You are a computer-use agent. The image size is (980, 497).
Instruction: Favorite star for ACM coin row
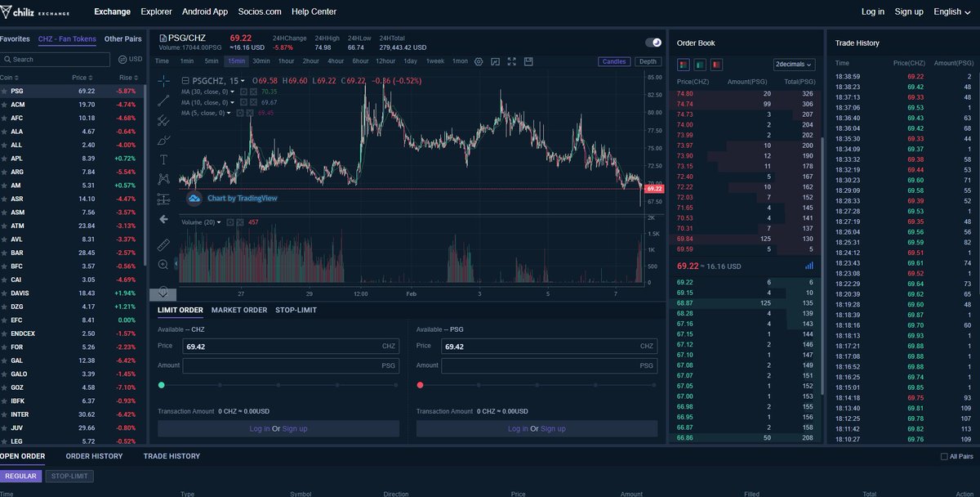coord(5,105)
